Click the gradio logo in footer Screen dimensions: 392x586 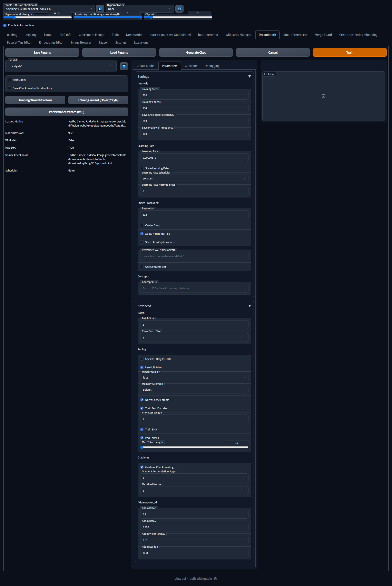[x=215, y=578]
